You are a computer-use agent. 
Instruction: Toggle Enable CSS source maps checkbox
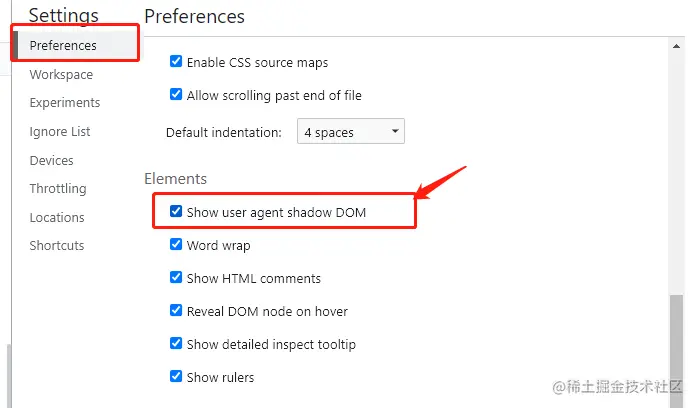pyautogui.click(x=176, y=61)
